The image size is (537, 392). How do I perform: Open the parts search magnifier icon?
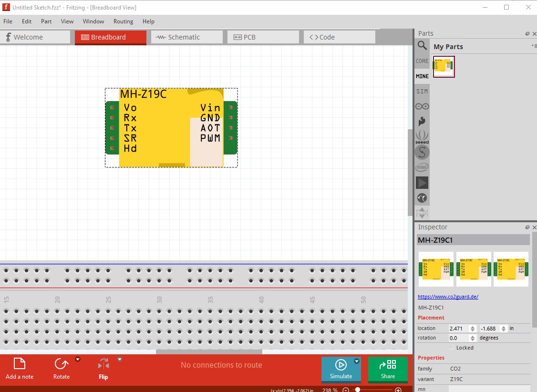(422, 45)
